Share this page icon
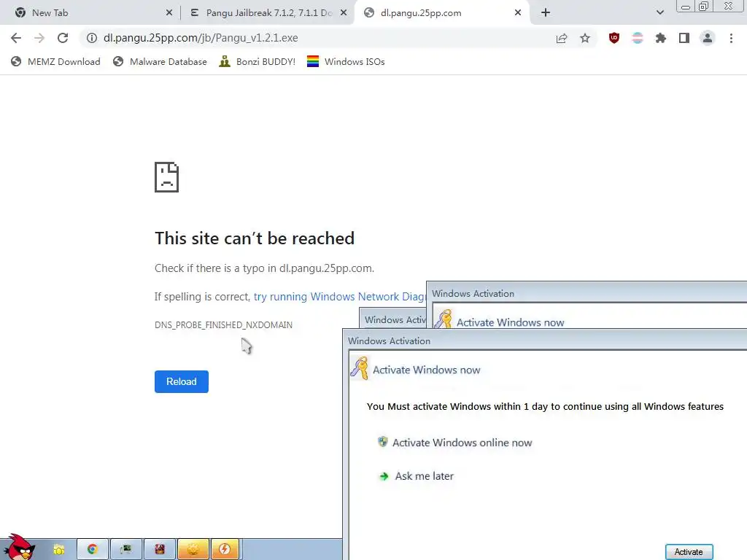The width and height of the screenshot is (747, 560). (x=562, y=38)
